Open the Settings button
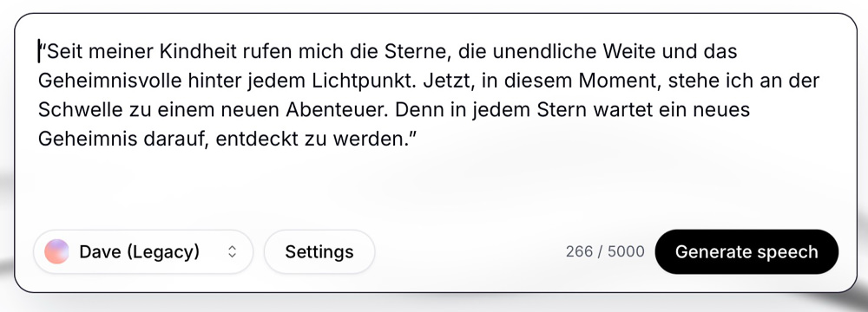 tap(319, 251)
